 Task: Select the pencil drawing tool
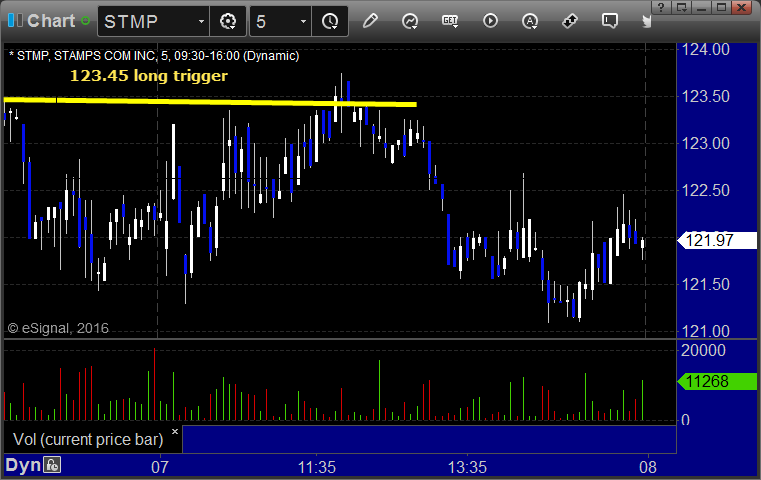370,21
